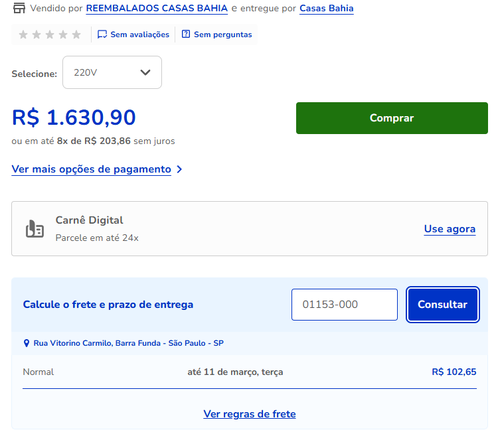This screenshot has height=444, width=500.
Task: Click the CEP input field 01153-000
Action: 344,305
